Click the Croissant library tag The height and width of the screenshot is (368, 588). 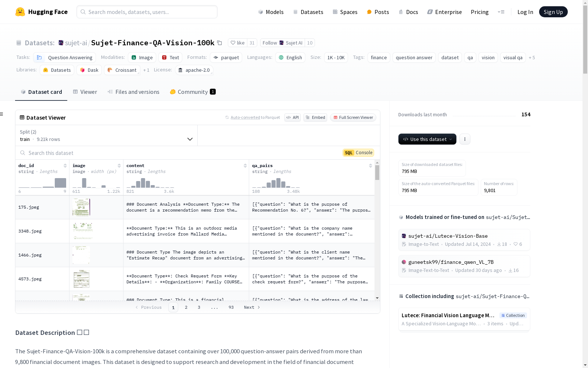(122, 70)
